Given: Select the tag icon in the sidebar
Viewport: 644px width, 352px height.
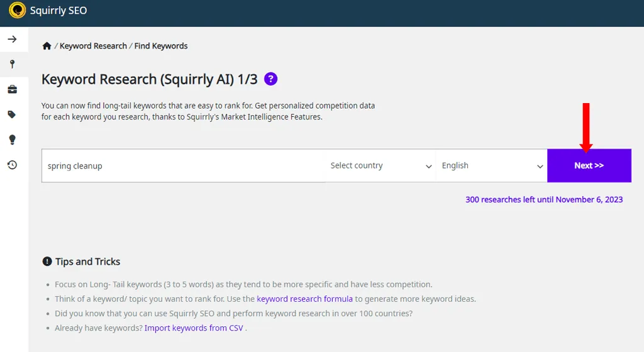Looking at the screenshot, I should [12, 114].
